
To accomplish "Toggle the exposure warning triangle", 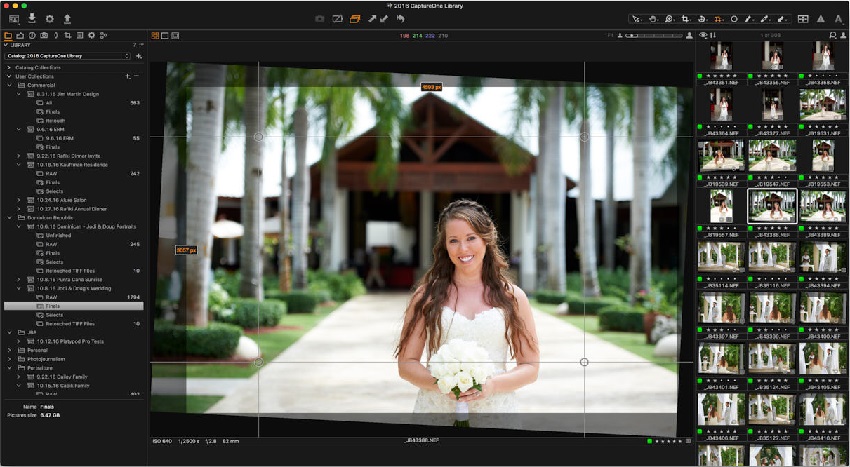I will (821, 19).
